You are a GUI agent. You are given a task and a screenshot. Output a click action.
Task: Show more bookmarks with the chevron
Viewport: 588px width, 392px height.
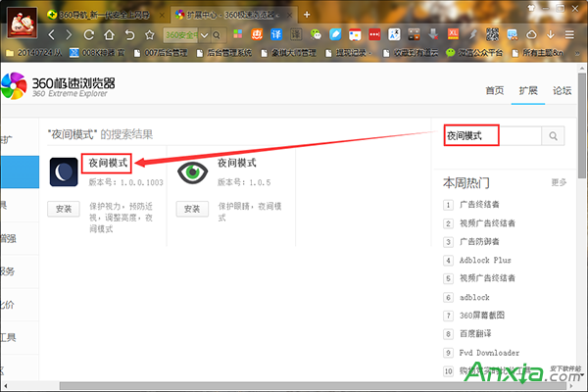click(577, 53)
